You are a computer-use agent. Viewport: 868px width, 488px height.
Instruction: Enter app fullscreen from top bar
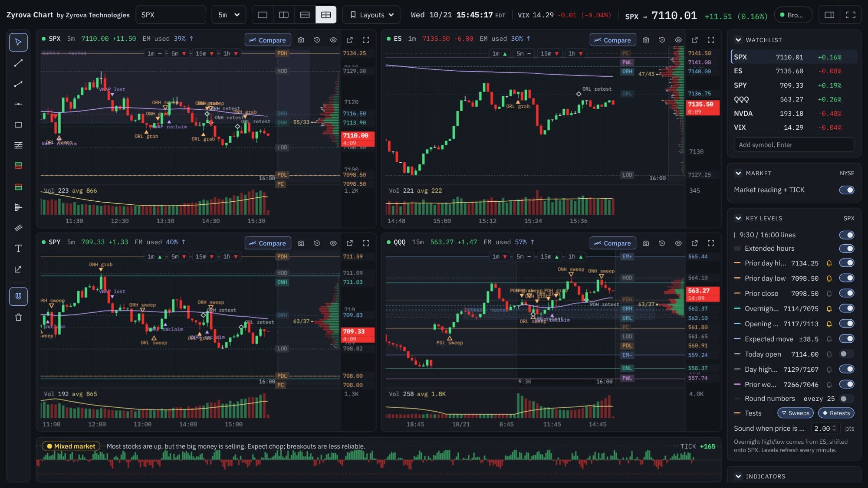(x=851, y=15)
